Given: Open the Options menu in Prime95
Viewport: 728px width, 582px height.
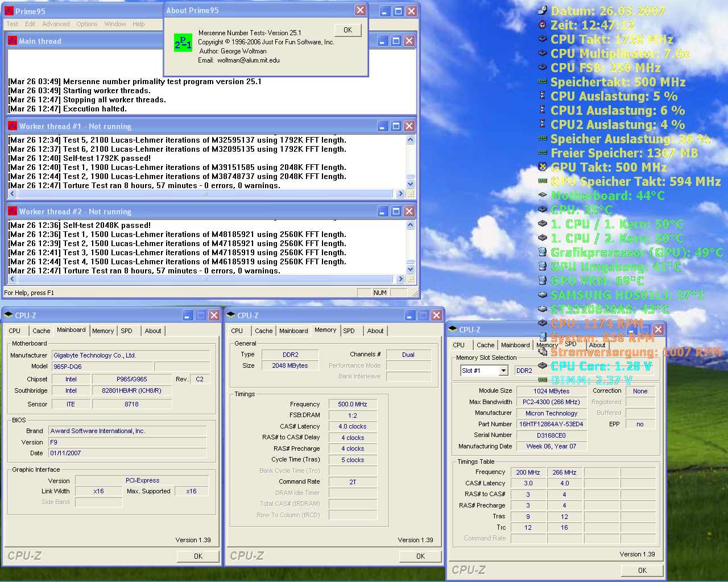Looking at the screenshot, I should [87, 24].
